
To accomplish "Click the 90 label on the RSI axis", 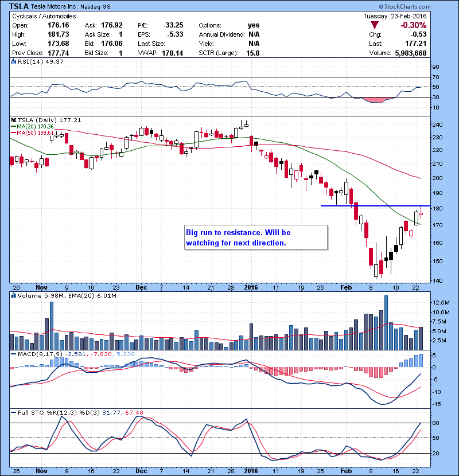I will pos(435,67).
